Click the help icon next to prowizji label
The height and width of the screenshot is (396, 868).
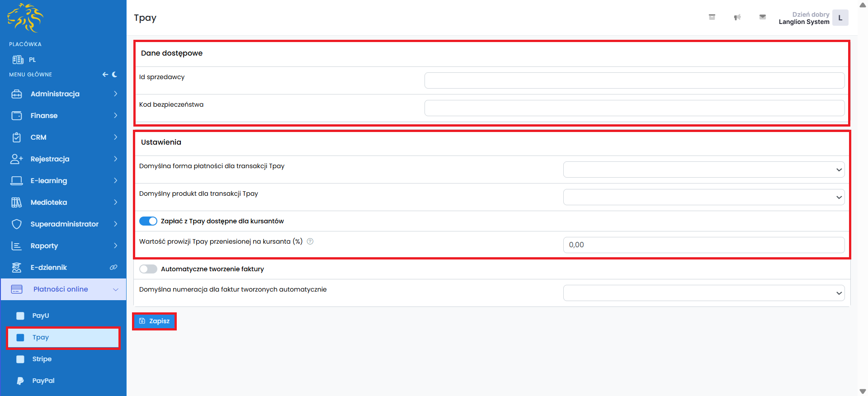point(310,241)
